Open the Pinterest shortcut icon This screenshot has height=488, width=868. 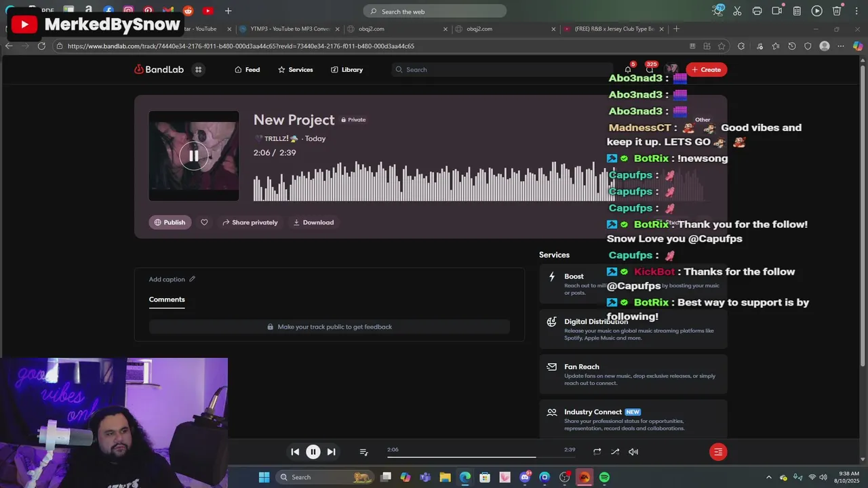(149, 11)
